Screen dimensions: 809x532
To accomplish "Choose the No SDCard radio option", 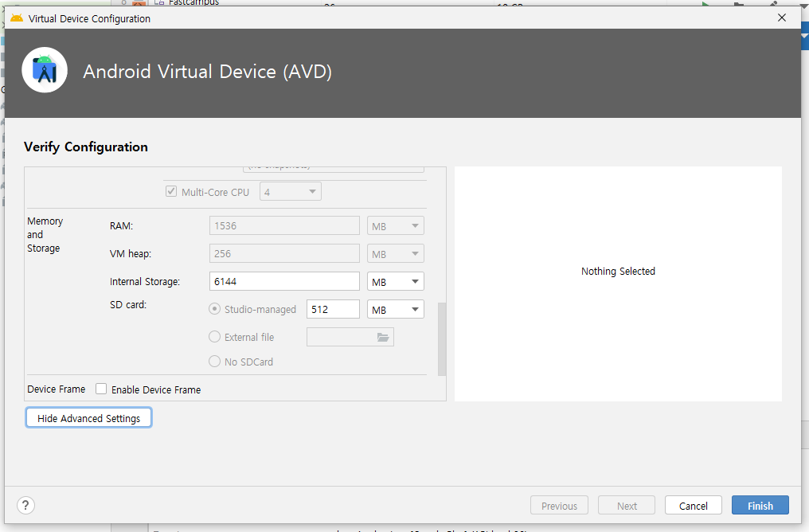I will tap(214, 362).
